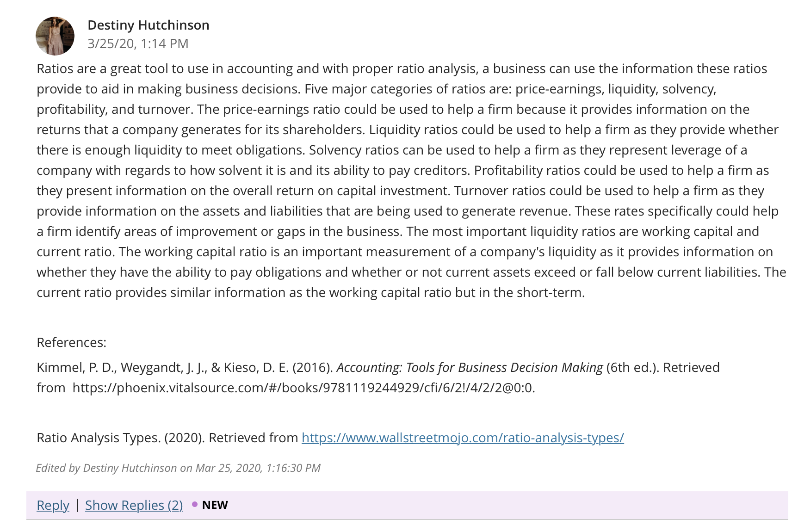Expand Show Replies (2)
The height and width of the screenshot is (532, 792).
pos(134,505)
